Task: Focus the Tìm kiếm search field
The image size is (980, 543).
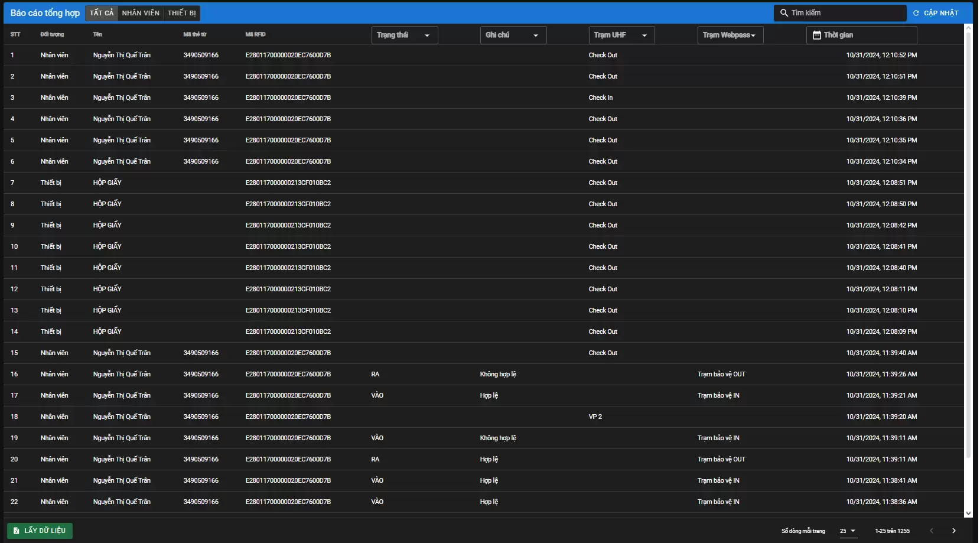Action: point(845,13)
